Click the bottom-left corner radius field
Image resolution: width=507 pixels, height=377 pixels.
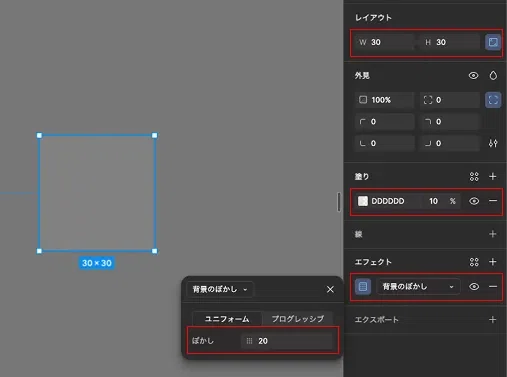[385, 143]
